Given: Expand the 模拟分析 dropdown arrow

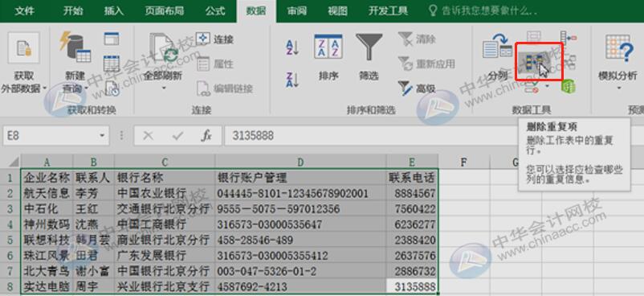Looking at the screenshot, I should click(619, 88).
